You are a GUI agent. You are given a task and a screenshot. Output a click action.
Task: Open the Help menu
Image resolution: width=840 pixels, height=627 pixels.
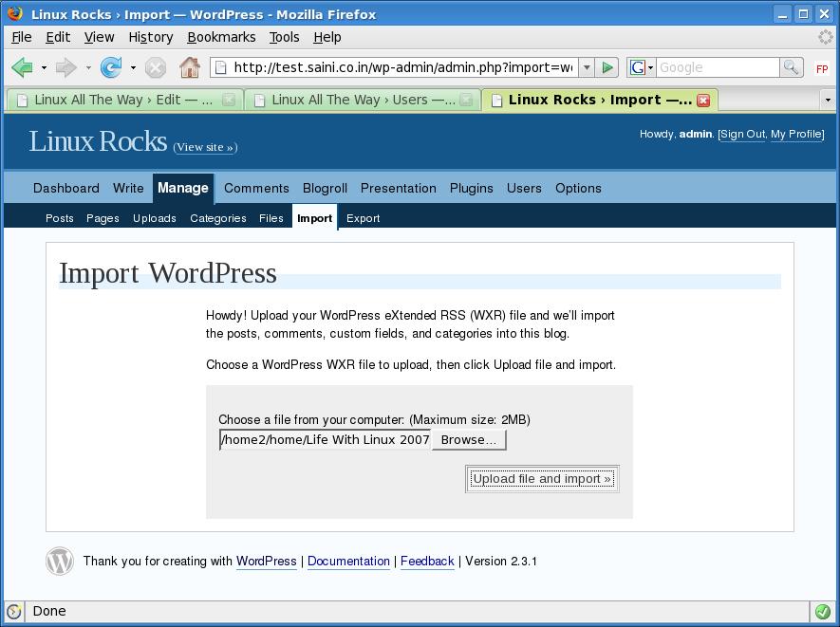(327, 37)
